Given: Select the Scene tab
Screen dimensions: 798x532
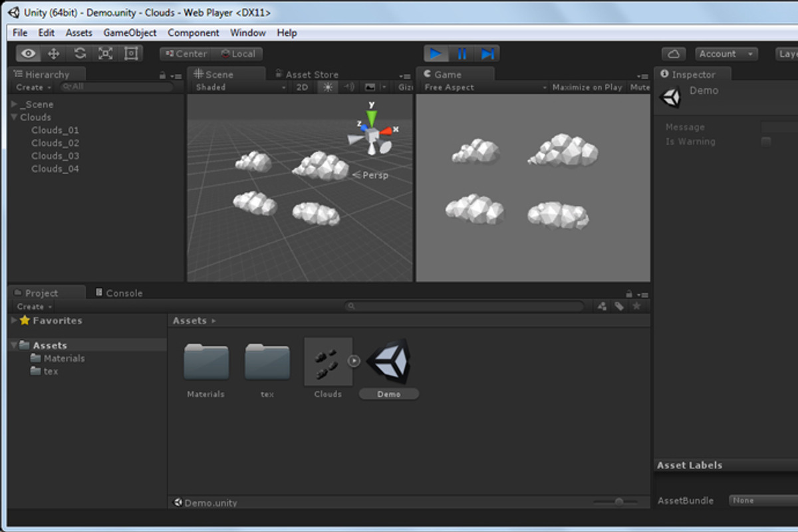Looking at the screenshot, I should [x=226, y=74].
